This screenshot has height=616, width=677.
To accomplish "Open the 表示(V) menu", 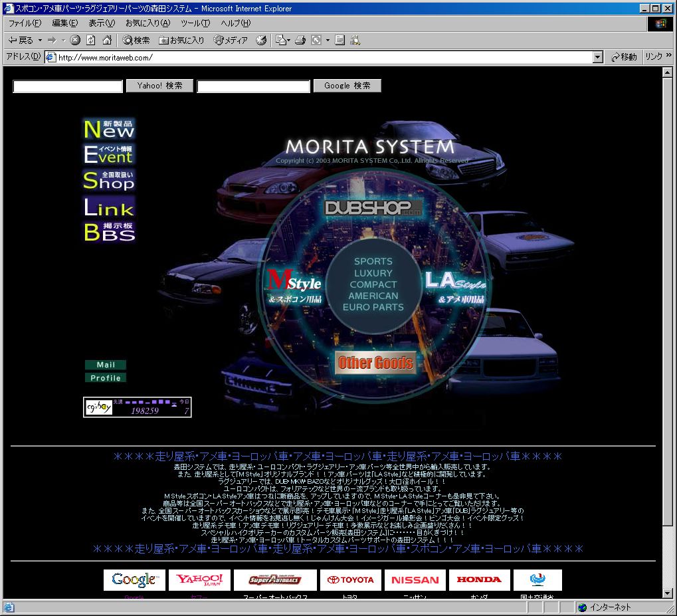I will [102, 23].
